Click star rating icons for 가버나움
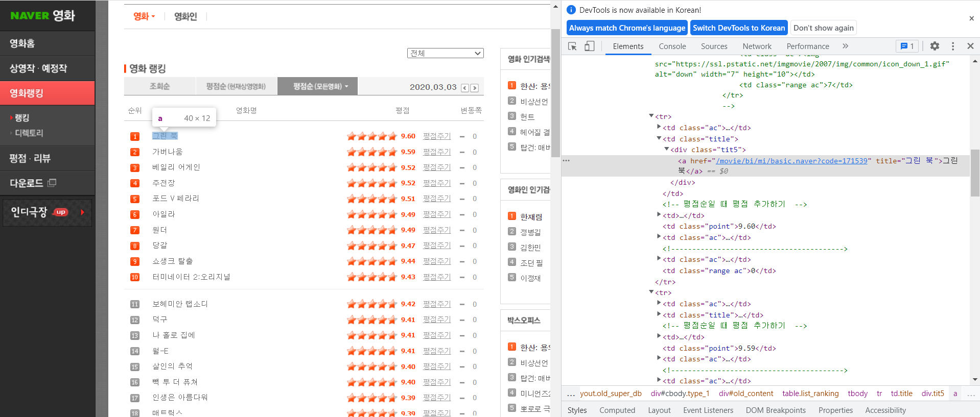980x417 pixels. click(371, 152)
